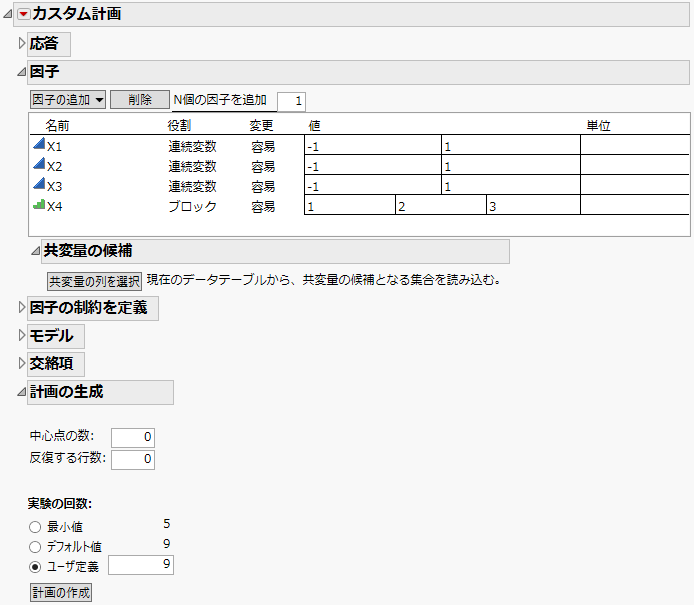Click the 容易 change setting for X4
694x605 pixels.
(x=263, y=206)
